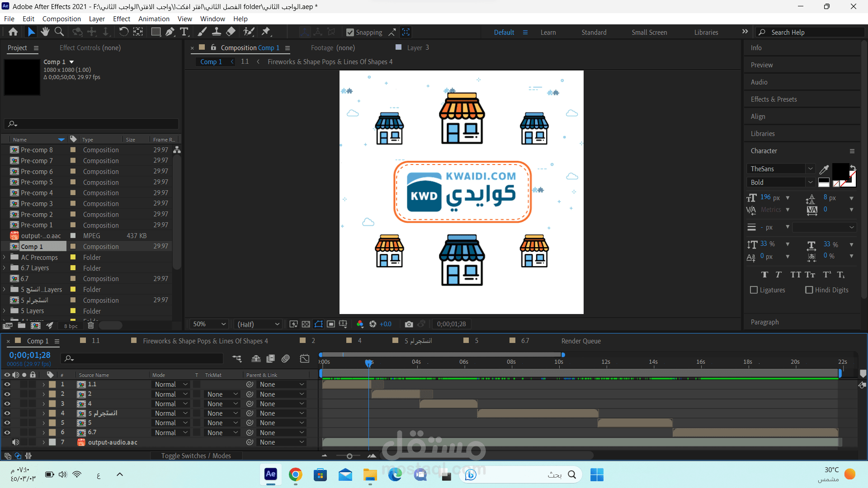Open the Composition menu
This screenshot has height=488, width=868.
coord(61,19)
